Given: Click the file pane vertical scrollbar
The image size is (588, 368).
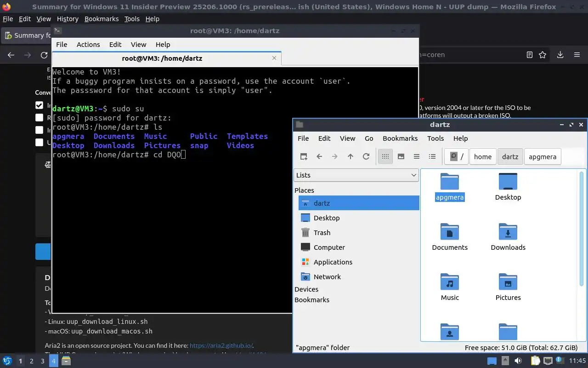Looking at the screenshot, I should tap(582, 229).
